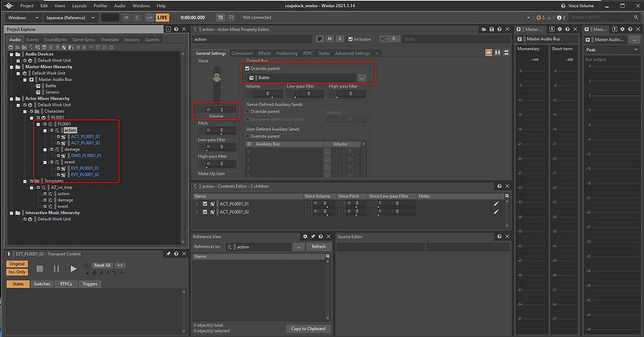Select the DMG_PL0001_01 sound in the tree
The width and height of the screenshot is (644, 337).
coord(86,156)
